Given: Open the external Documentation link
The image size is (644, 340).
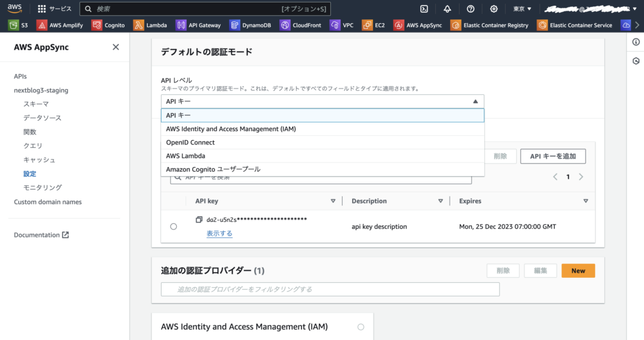Looking at the screenshot, I should tap(41, 235).
